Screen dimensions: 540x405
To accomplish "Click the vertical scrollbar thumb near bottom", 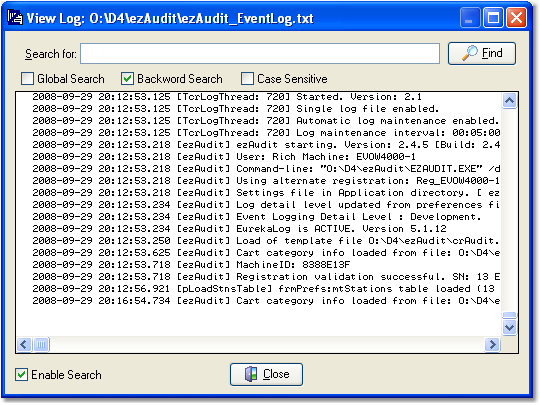I will pos(509,315).
